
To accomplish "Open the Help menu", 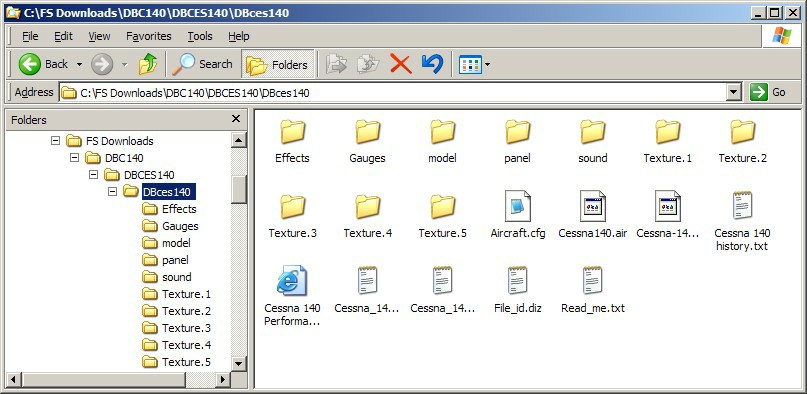I will [x=238, y=36].
